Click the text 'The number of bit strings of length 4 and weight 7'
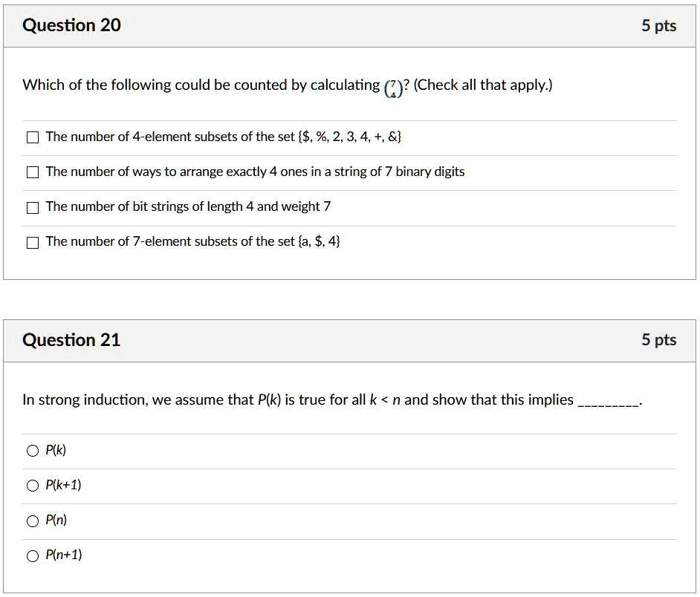 (188, 206)
